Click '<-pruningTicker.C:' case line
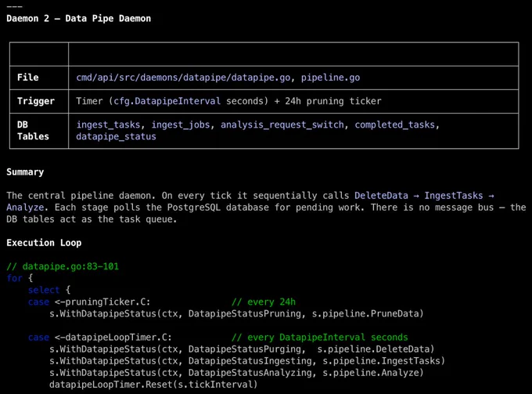This screenshot has width=532, height=394. click(x=102, y=302)
